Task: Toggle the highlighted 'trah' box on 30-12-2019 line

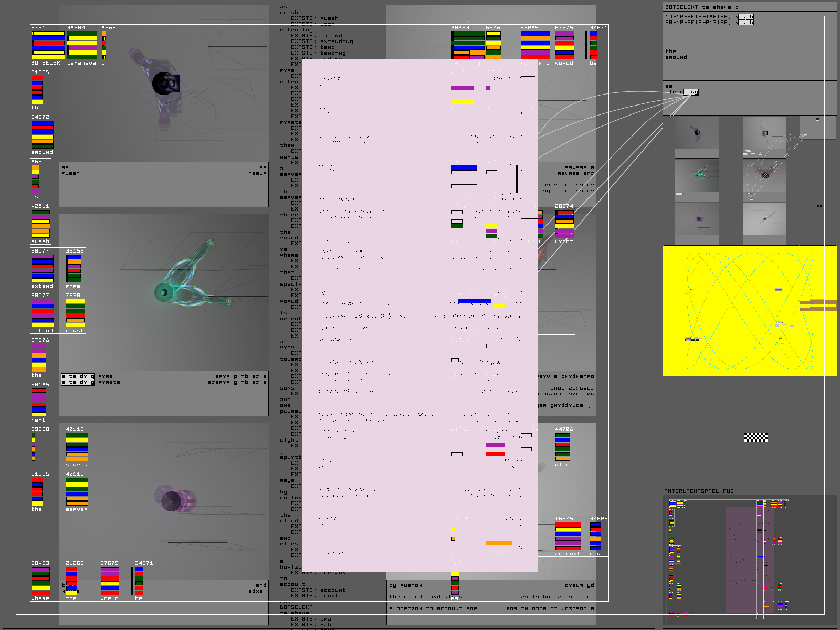Action: (745, 23)
